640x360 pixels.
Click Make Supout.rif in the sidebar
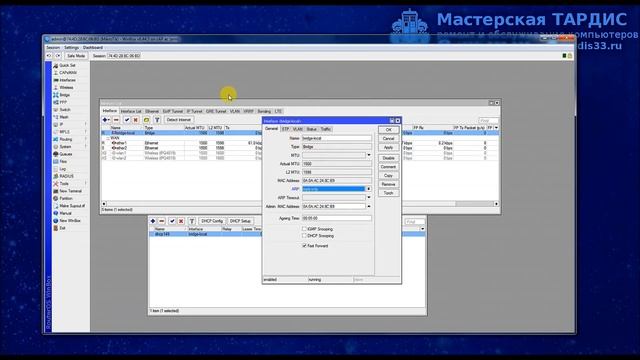click(72, 206)
